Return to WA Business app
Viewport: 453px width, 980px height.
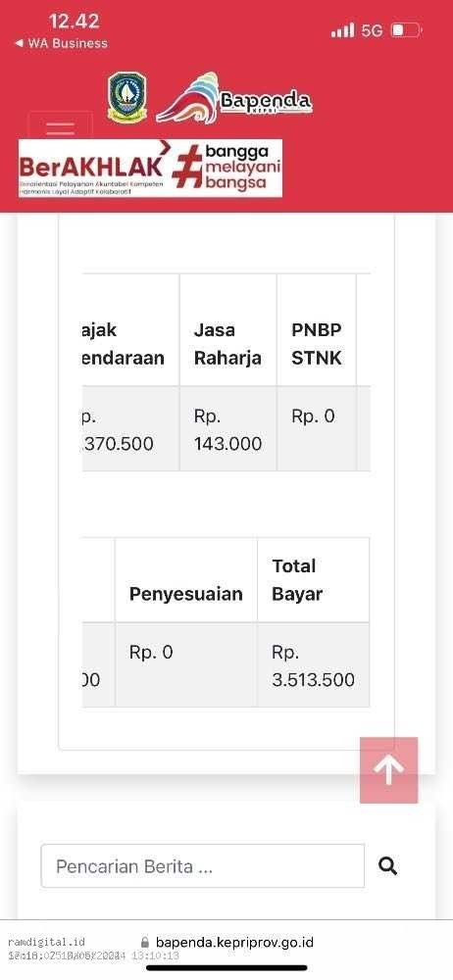tap(61, 43)
